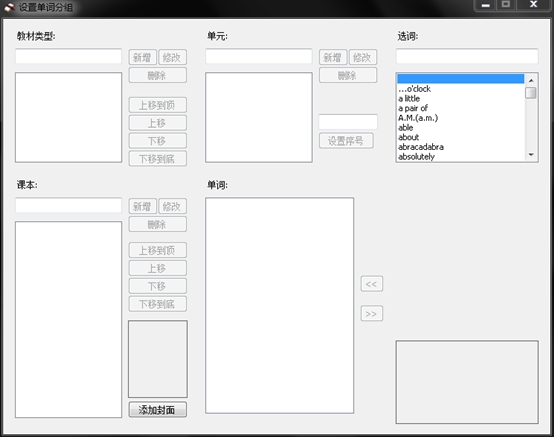Select the highlighted blank first list entry

click(x=461, y=78)
